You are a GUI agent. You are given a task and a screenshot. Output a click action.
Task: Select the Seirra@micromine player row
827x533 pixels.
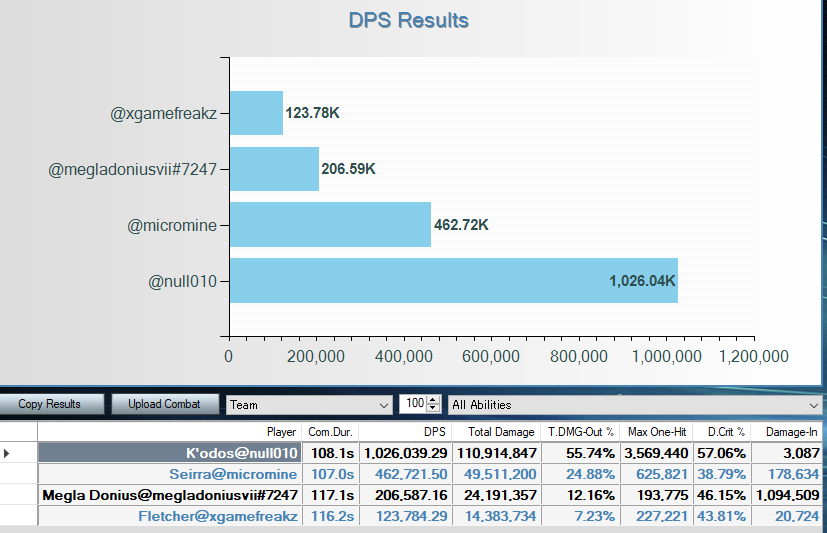tap(168, 474)
